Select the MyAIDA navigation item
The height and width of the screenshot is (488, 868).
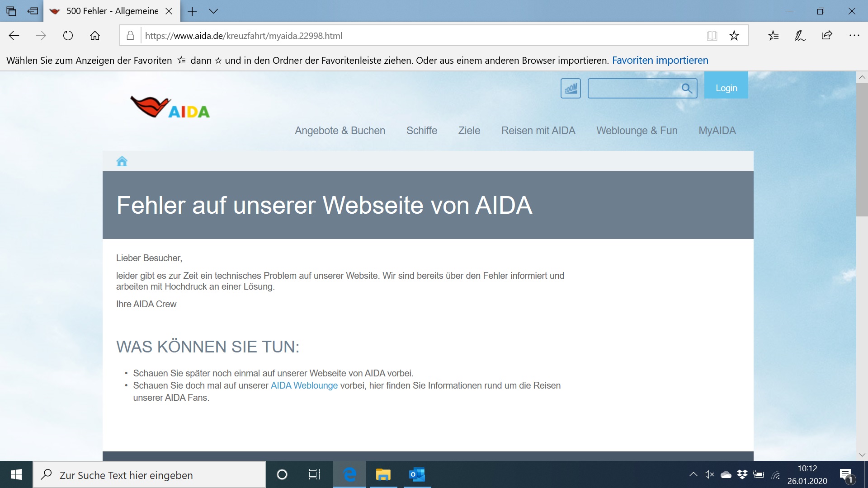717,131
